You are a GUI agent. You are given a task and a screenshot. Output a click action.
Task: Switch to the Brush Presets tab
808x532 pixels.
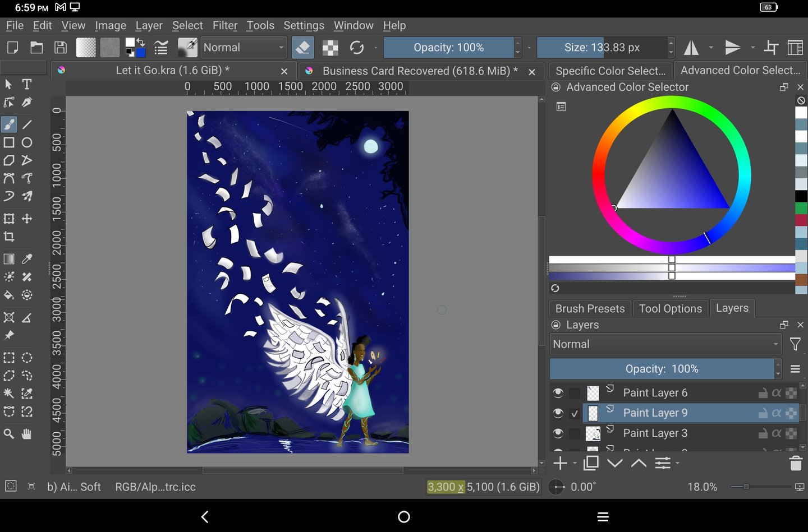(590, 308)
